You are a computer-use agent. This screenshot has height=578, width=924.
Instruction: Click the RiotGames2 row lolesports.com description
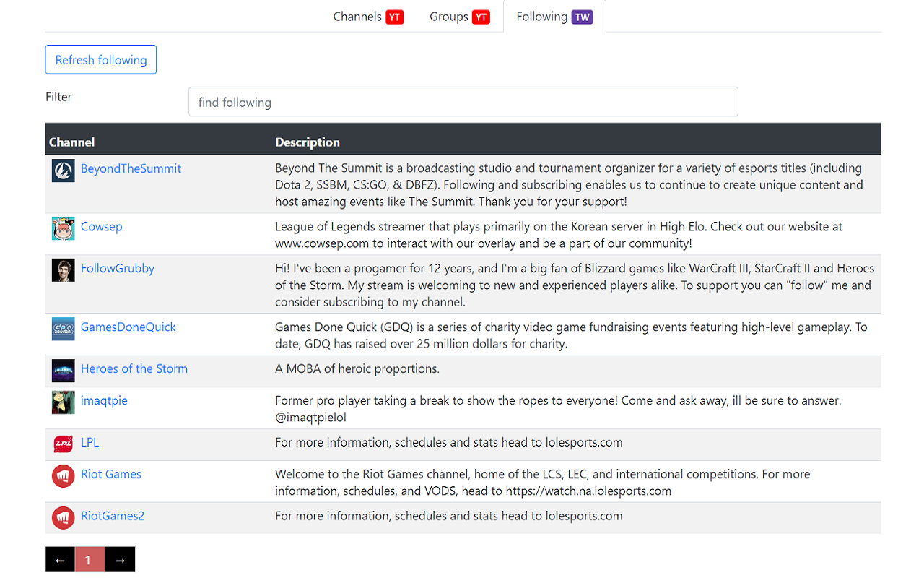[449, 516]
